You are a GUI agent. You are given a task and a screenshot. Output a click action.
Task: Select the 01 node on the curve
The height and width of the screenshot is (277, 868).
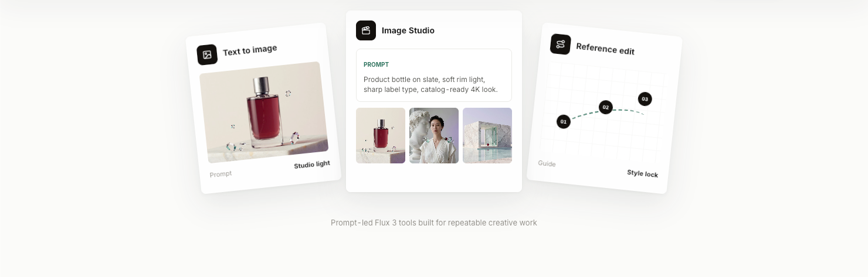click(564, 122)
